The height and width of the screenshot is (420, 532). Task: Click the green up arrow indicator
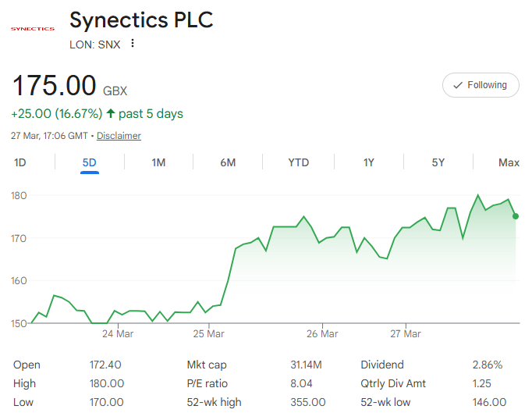pos(111,114)
